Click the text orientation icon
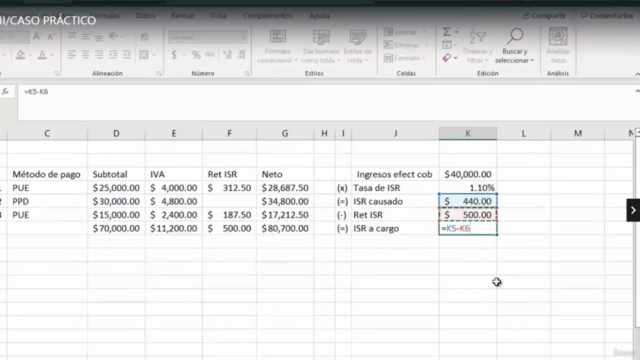The height and width of the screenshot is (360, 640). point(114,37)
